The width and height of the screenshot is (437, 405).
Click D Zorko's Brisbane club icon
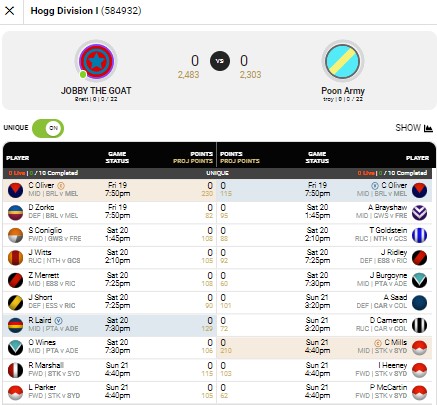[x=15, y=213]
